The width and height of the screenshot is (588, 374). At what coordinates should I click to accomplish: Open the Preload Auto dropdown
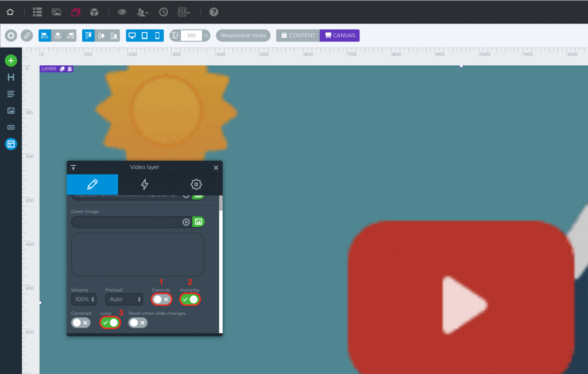[124, 299]
